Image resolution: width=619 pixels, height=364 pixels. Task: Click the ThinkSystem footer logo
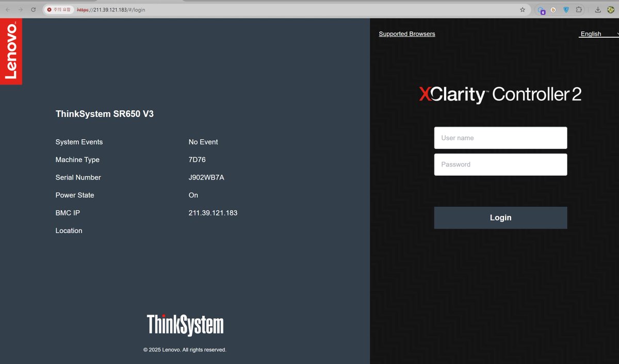(x=185, y=325)
